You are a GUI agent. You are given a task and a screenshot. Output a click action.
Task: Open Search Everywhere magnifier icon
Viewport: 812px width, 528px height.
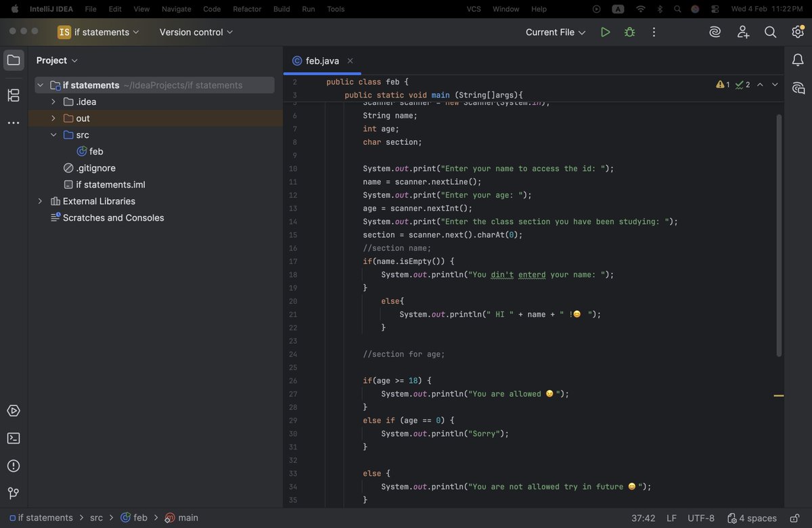(x=770, y=32)
